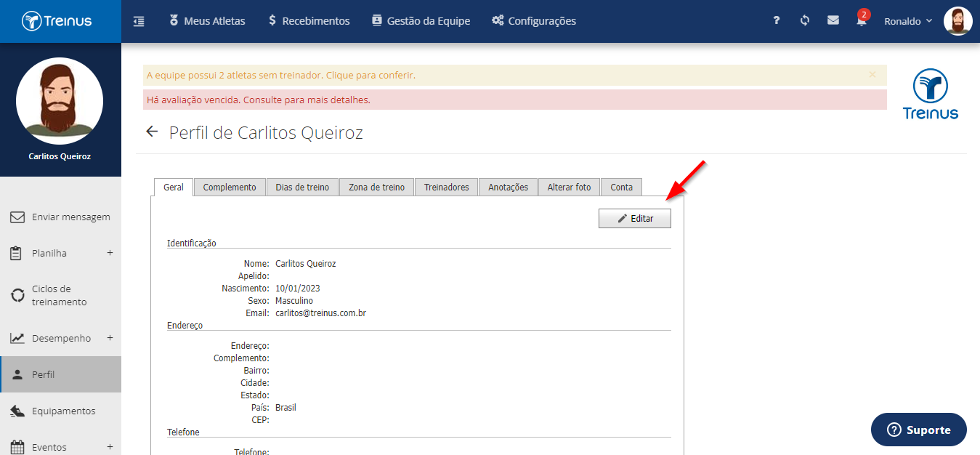This screenshot has height=455, width=980.
Task: Click the sync refresh icon
Action: [x=805, y=21]
